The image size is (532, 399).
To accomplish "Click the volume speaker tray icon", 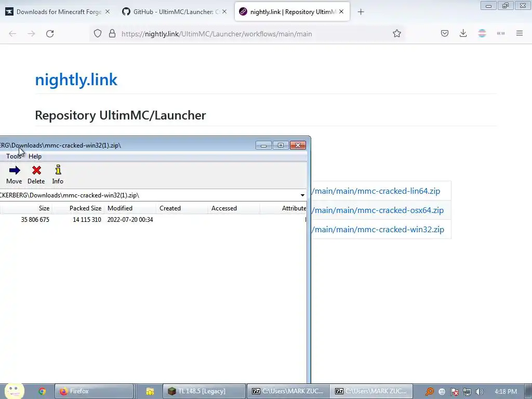I will 480,392.
